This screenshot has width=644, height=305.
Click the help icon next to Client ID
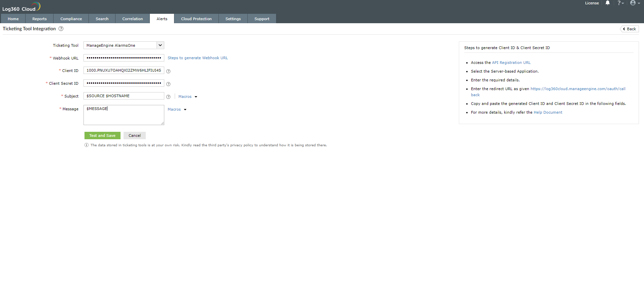[x=168, y=71]
